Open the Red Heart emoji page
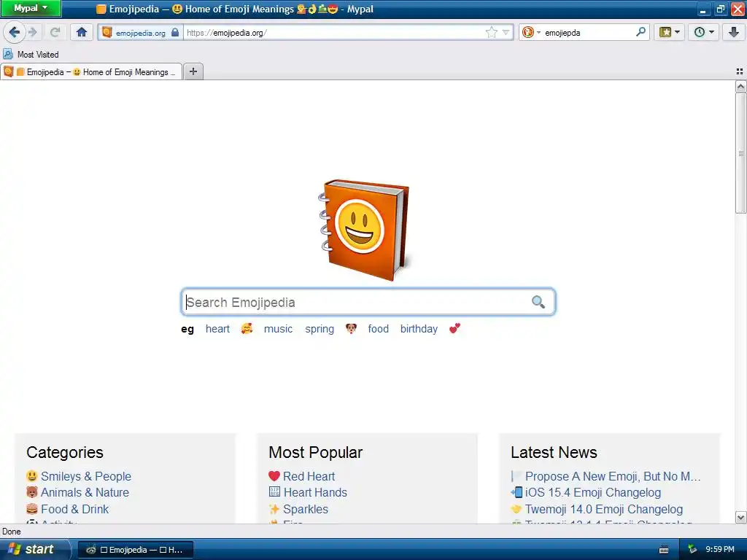 tap(309, 476)
